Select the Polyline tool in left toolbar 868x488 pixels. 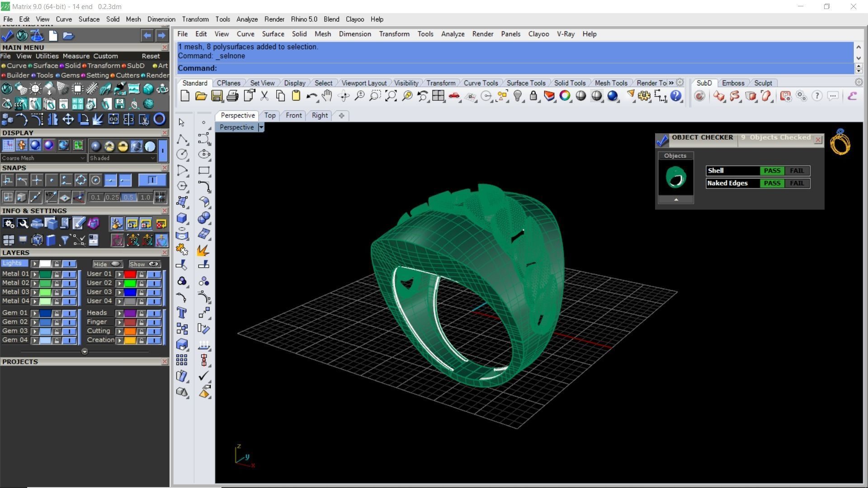pos(182,139)
